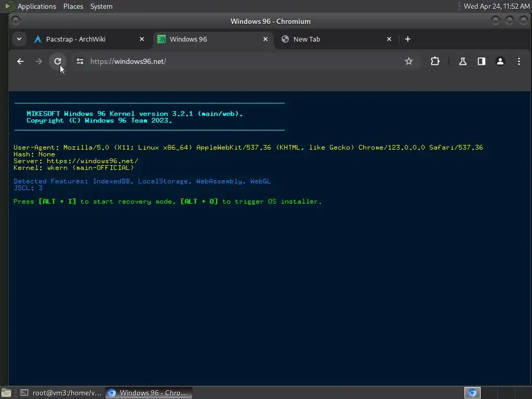Click the 'Hash: None' line
532x399 pixels.
(34, 154)
